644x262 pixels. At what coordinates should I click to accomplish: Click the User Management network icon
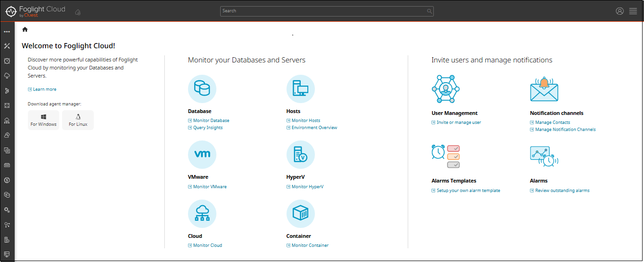tap(446, 89)
